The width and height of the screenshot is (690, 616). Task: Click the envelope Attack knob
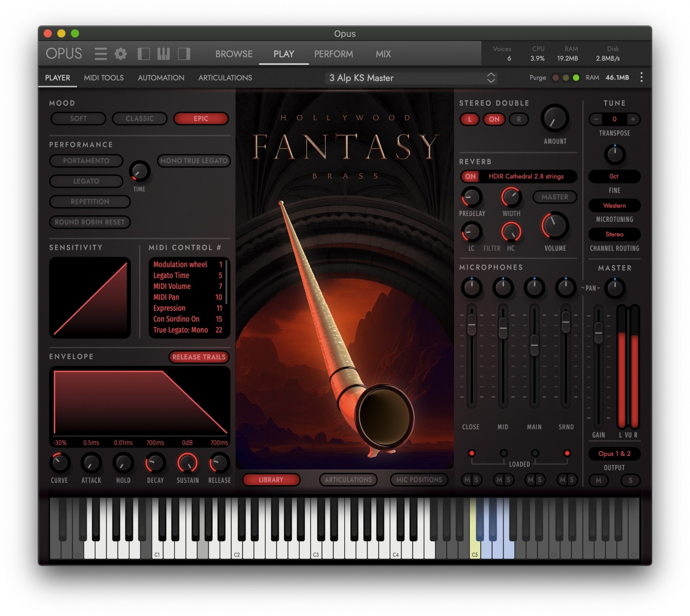tap(91, 463)
